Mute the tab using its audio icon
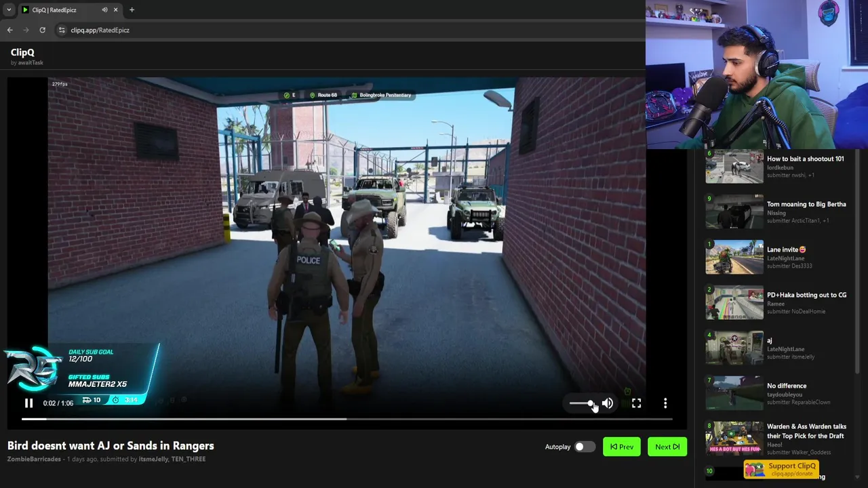 104,9
